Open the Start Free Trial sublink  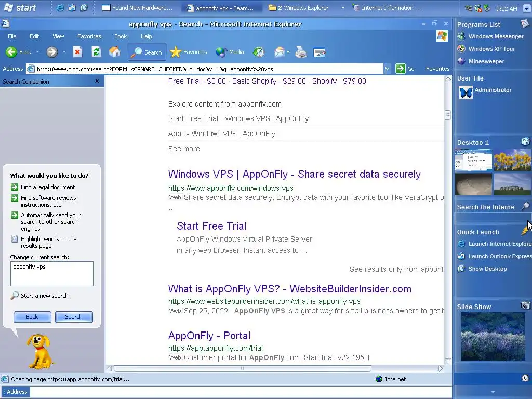(211, 226)
